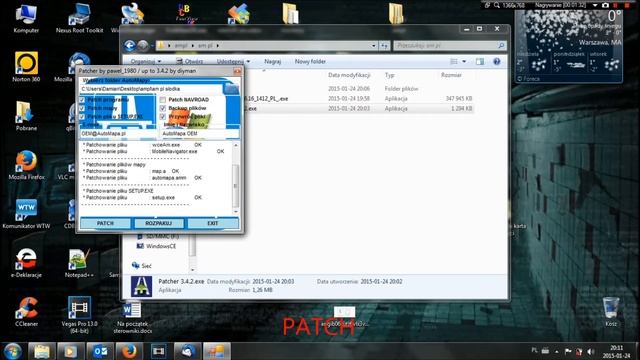
Task: Click the OEM@AutoMapa.pl e-mail field
Action: 118,133
